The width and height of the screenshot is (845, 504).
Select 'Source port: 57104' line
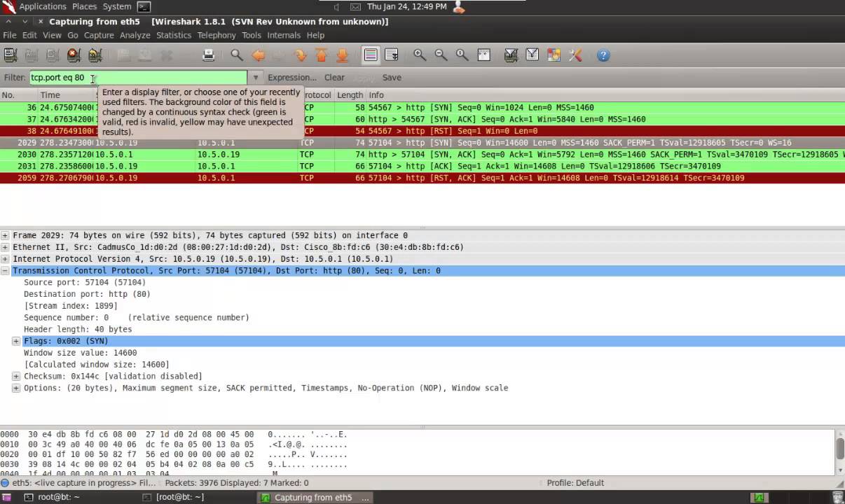pyautogui.click(x=85, y=282)
